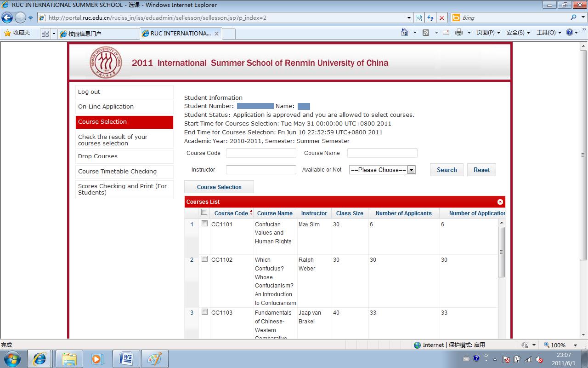Click the browser Back arrow button
This screenshot has height=368, width=588.
coord(7,18)
